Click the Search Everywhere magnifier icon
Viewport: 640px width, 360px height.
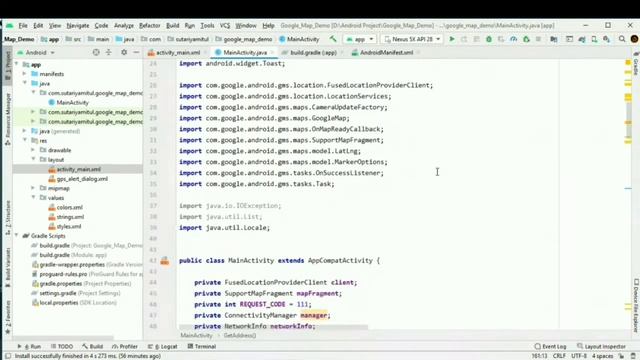[622, 39]
